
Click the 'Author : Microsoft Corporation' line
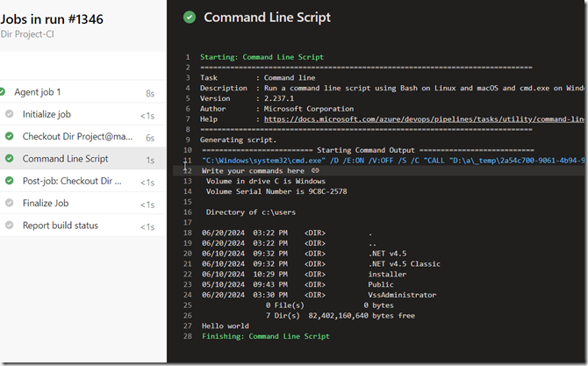point(276,109)
